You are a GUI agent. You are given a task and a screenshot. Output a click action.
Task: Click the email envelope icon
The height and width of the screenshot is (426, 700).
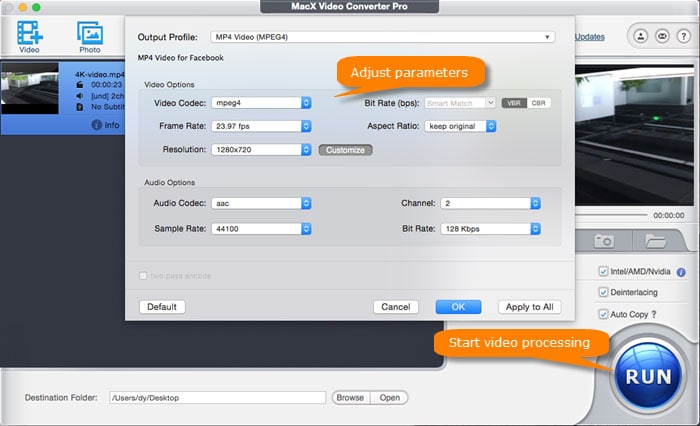(x=662, y=36)
